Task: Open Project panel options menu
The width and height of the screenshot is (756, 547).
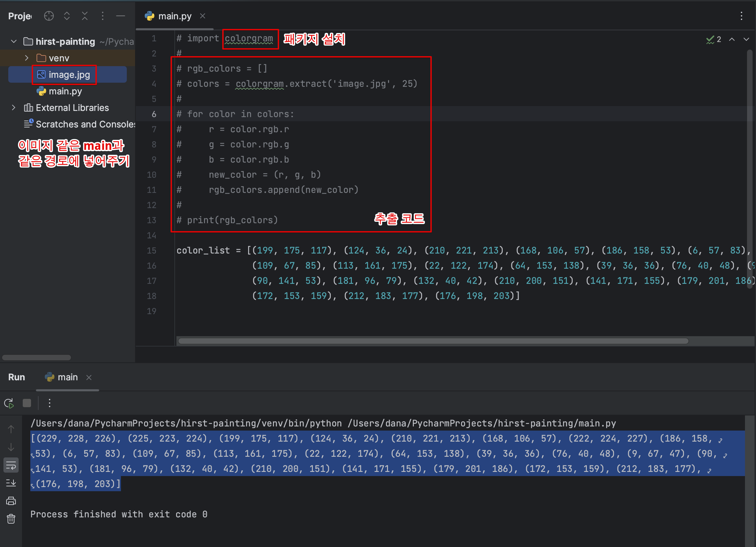Action: pos(103,16)
